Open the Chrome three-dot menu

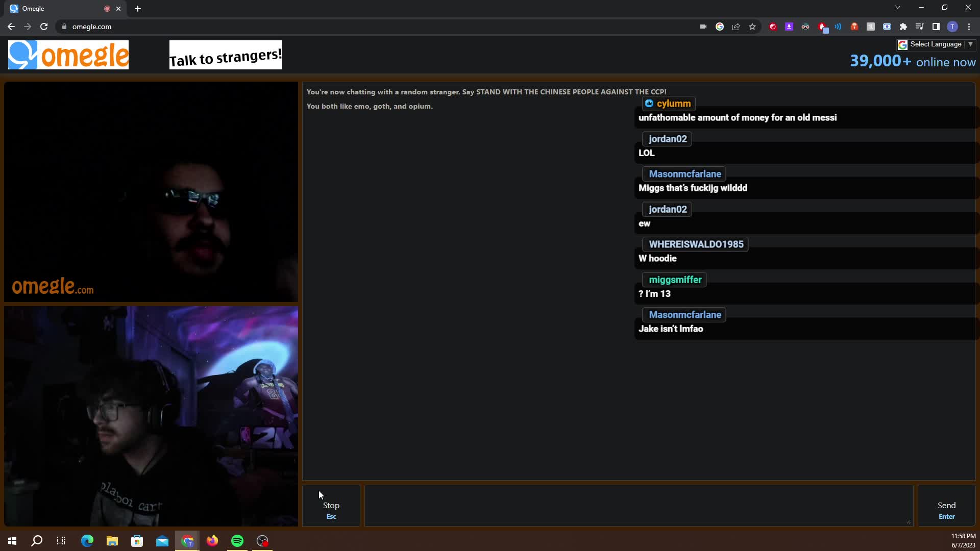[x=969, y=27]
